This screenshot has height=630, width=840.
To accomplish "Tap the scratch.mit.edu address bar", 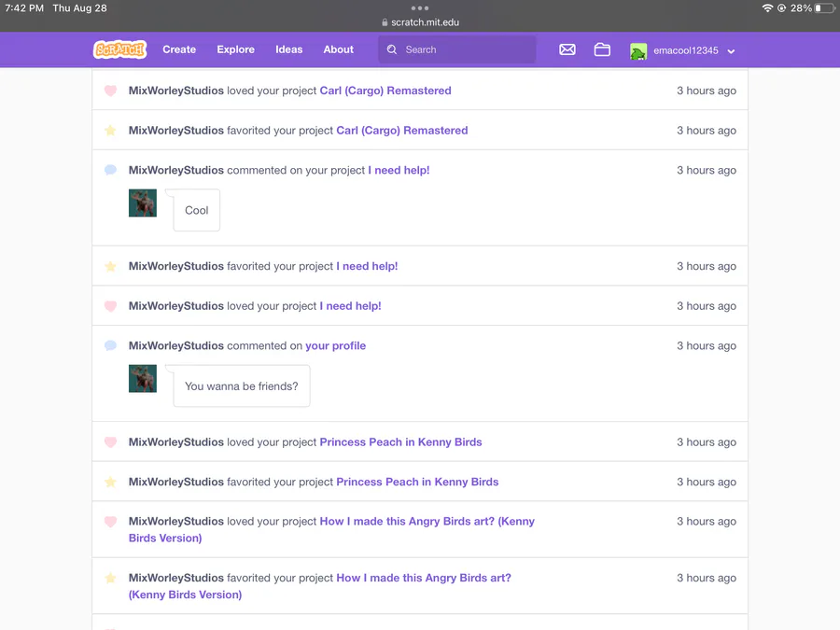I will (420, 22).
